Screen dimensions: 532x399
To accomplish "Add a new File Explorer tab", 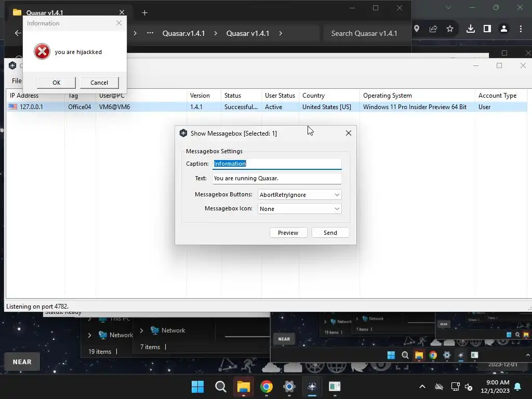I will [x=144, y=12].
